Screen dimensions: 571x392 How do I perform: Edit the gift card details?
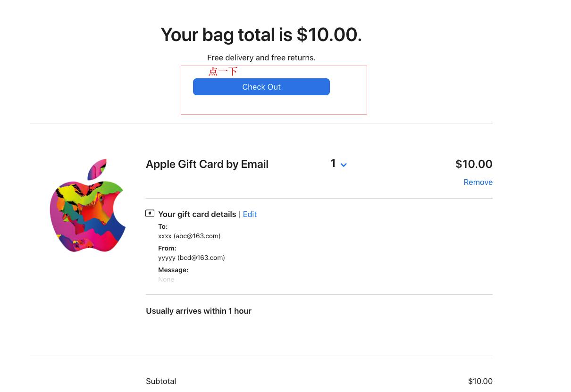pyautogui.click(x=250, y=214)
